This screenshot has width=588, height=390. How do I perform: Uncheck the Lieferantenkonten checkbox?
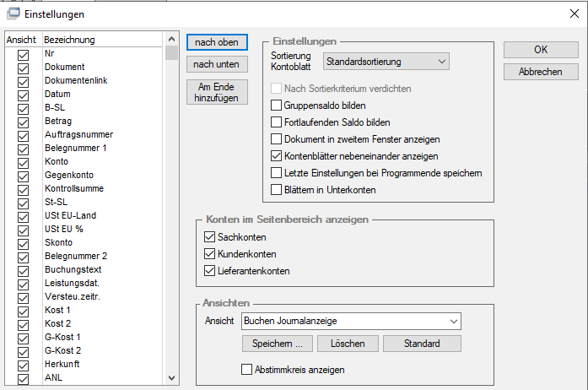click(209, 271)
